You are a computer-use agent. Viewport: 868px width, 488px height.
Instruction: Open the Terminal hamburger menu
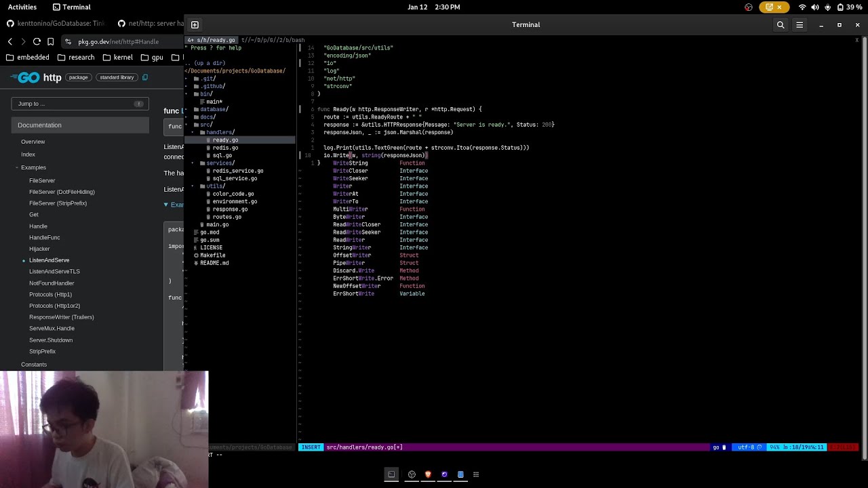coord(800,25)
